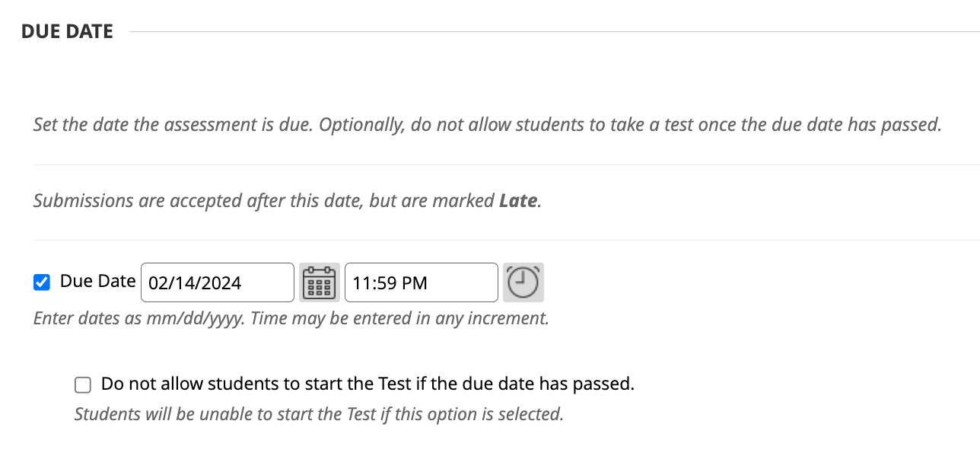980x472 pixels.
Task: Click the bold word 'Late'
Action: 518,201
